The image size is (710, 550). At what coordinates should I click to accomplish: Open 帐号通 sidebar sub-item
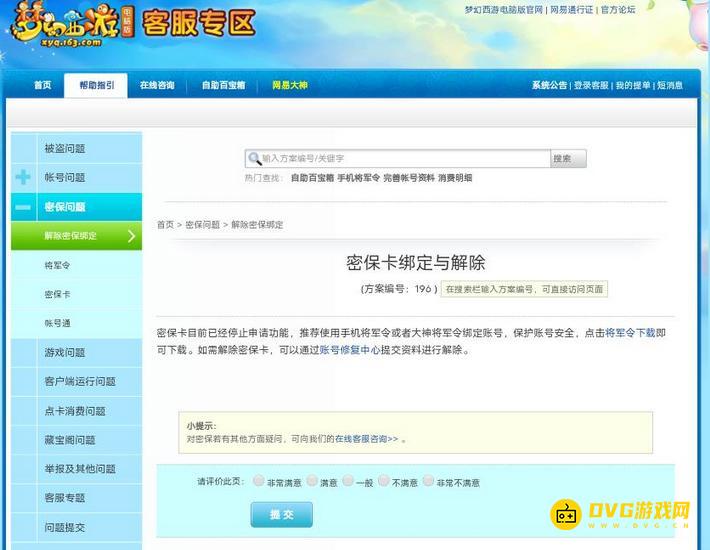point(77,323)
